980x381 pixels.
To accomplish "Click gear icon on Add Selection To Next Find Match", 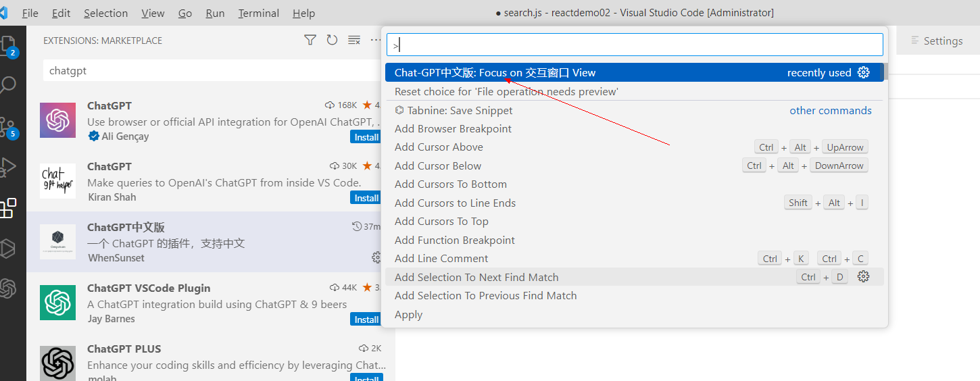I will (863, 276).
